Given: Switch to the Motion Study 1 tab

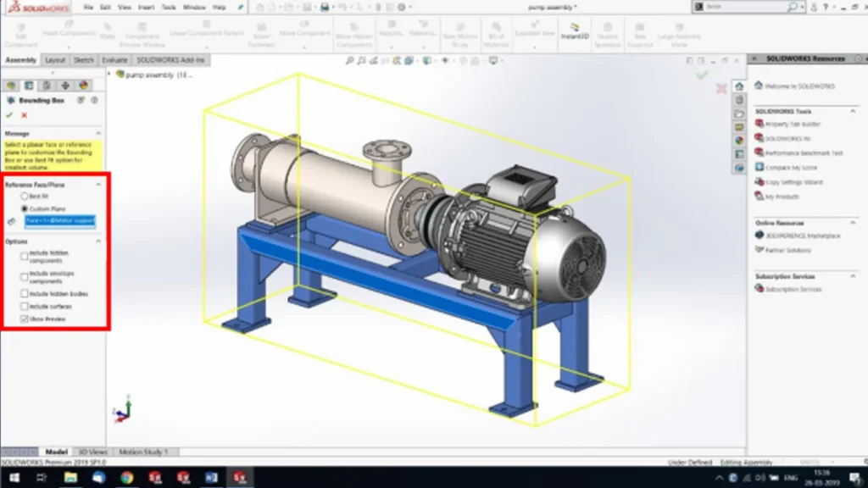Looking at the screenshot, I should click(142, 452).
